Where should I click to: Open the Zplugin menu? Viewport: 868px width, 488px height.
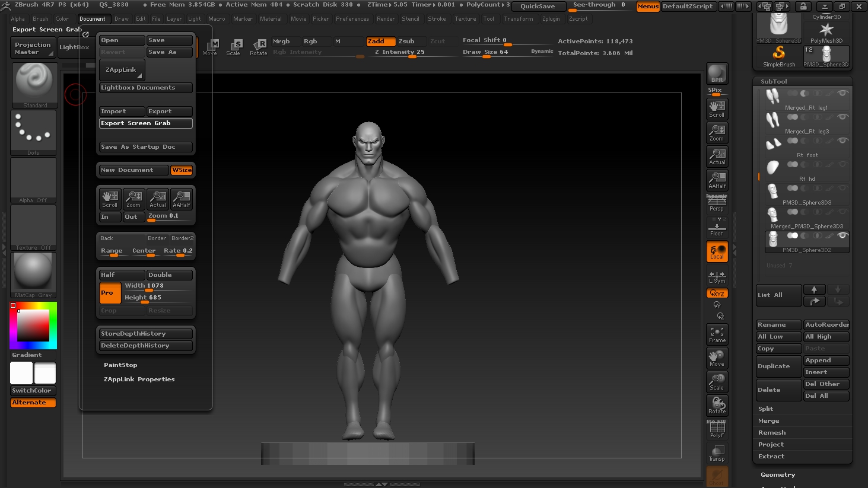coord(551,19)
